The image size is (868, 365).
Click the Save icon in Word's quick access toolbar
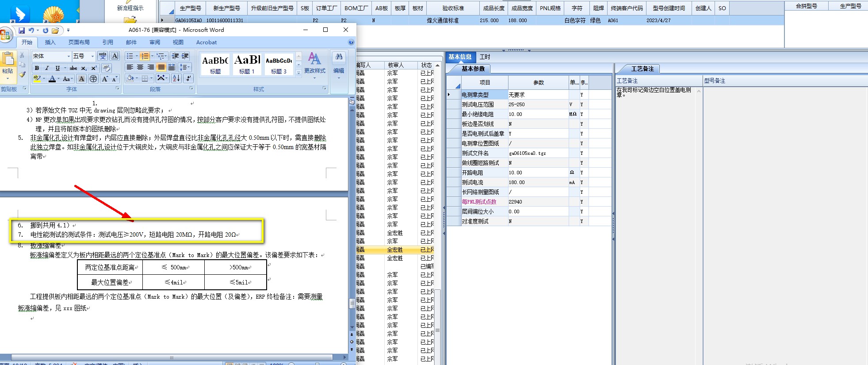(21, 31)
